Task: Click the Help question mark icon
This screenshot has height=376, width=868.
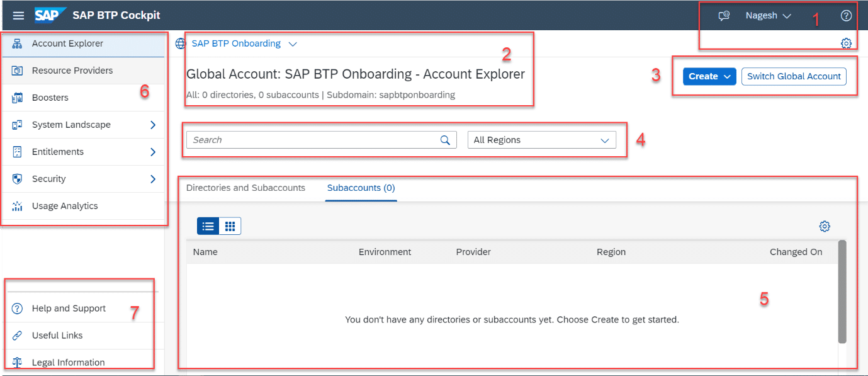Action: 846,15
